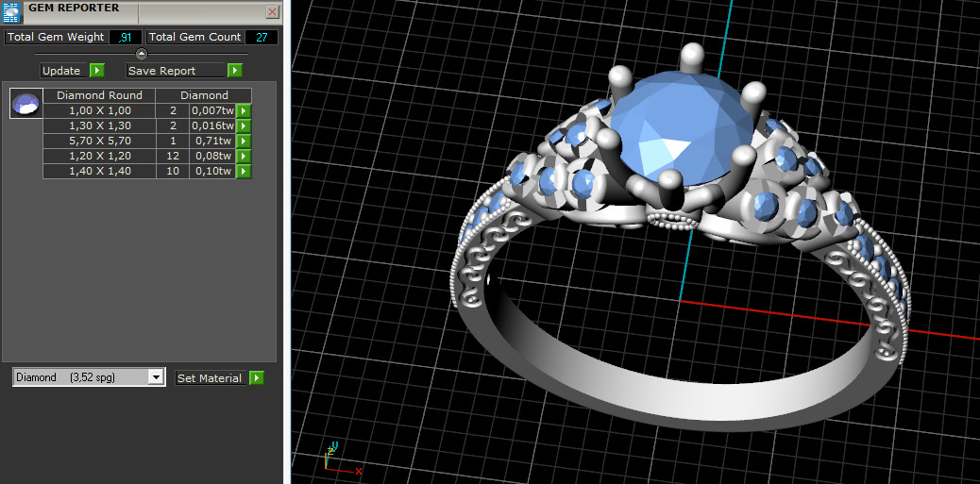The height and width of the screenshot is (484, 980).
Task: Click the Total Gem Weight value field
Action: [126, 38]
